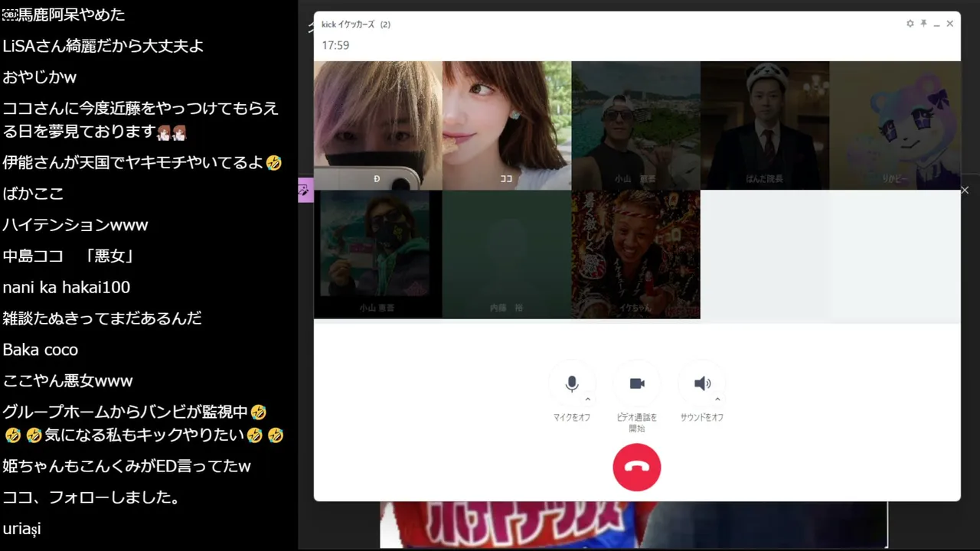This screenshot has width=980, height=551.
Task: Open call settings via the gear icon
Action: pyautogui.click(x=910, y=24)
